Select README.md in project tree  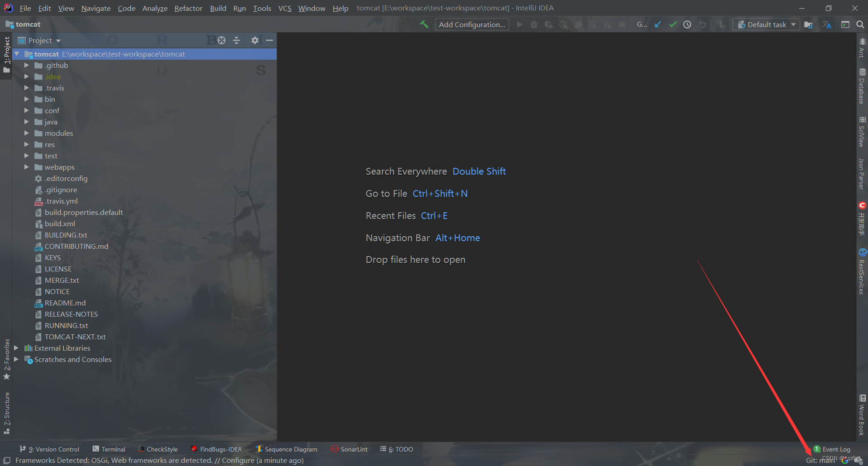click(x=65, y=303)
